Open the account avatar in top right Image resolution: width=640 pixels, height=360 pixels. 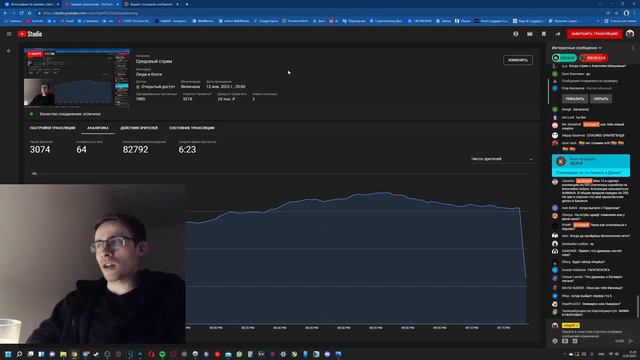[x=630, y=34]
